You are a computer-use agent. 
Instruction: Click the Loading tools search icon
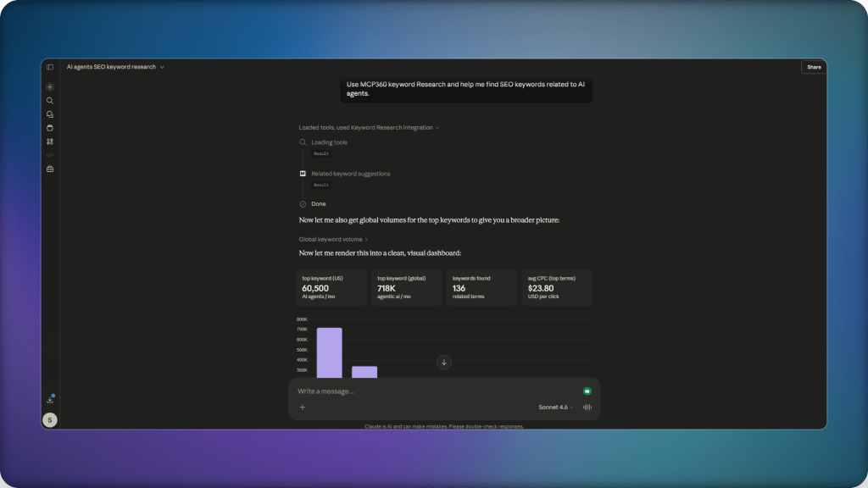(303, 142)
